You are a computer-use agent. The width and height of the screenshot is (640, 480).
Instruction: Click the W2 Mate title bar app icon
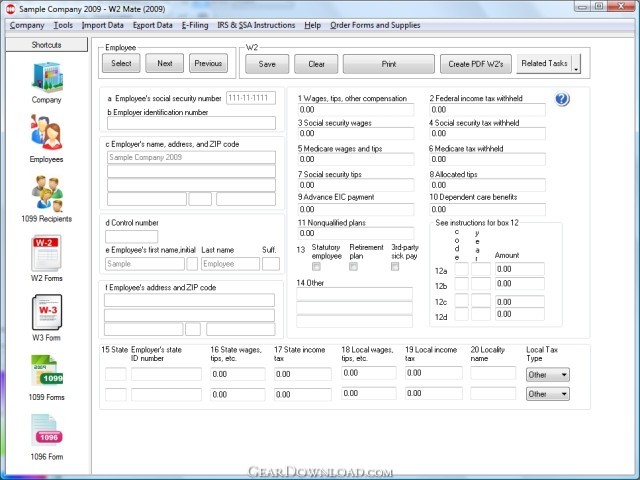pyautogui.click(x=11, y=9)
